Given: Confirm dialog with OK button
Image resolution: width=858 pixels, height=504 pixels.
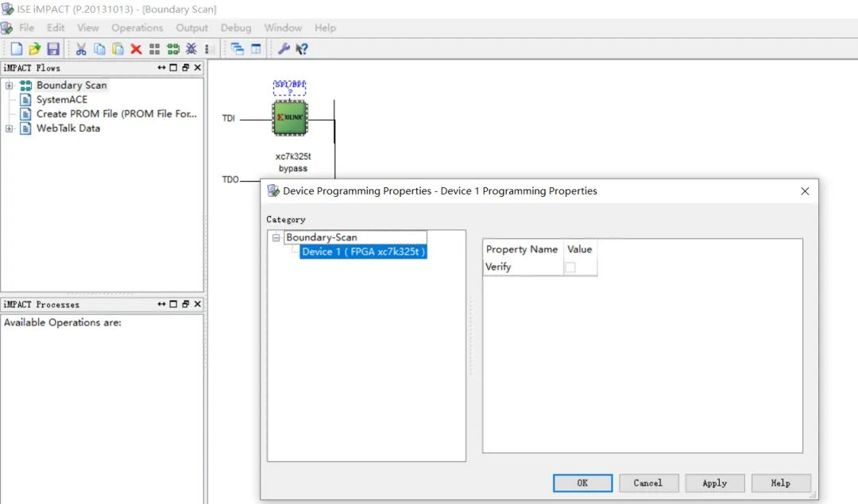Looking at the screenshot, I should pos(582,483).
